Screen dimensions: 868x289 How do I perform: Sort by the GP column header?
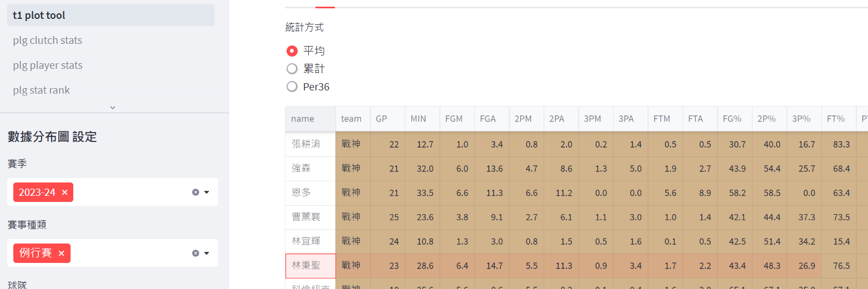pos(382,119)
